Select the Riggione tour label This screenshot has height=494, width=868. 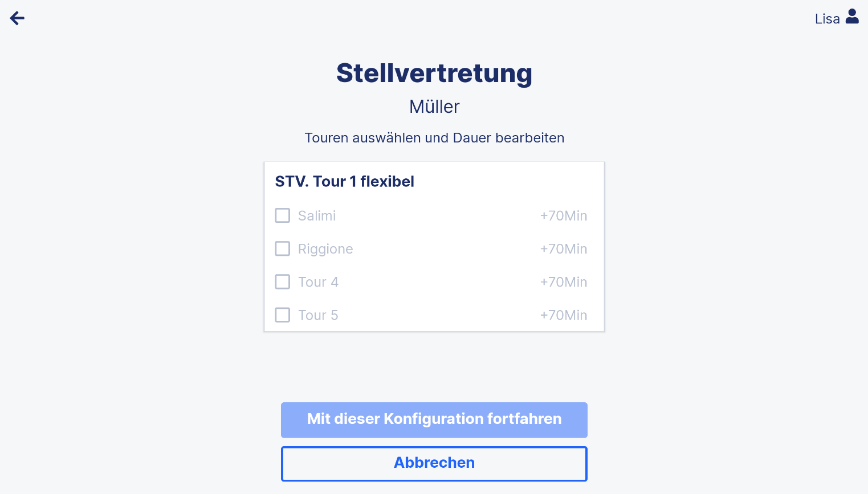(325, 249)
